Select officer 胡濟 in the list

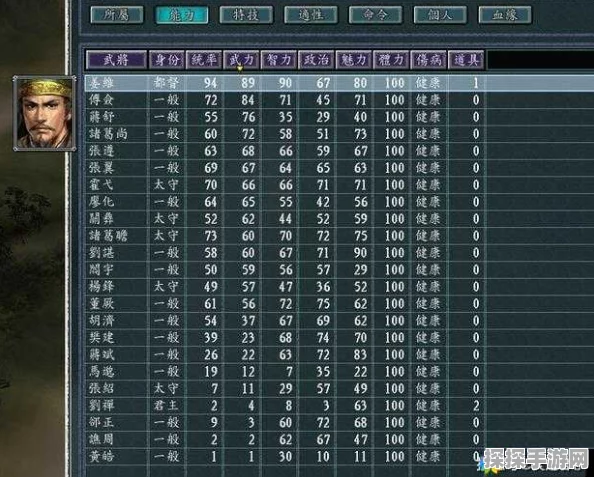(102, 321)
